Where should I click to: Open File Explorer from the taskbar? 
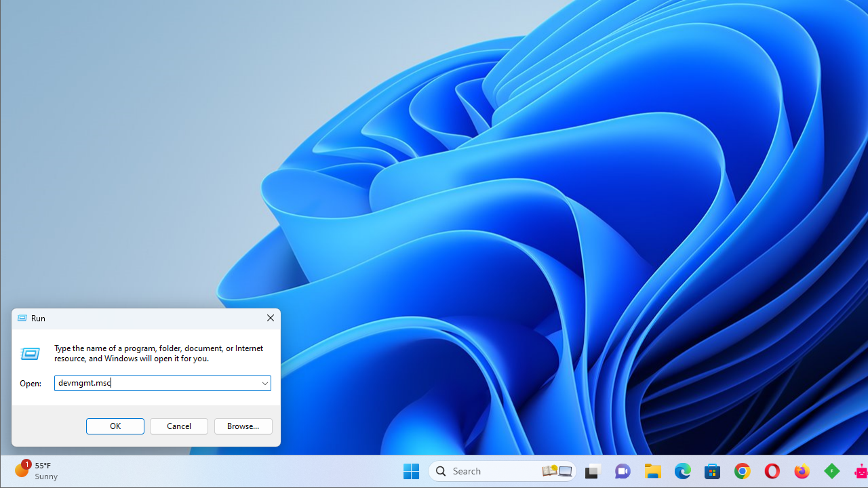(x=652, y=471)
